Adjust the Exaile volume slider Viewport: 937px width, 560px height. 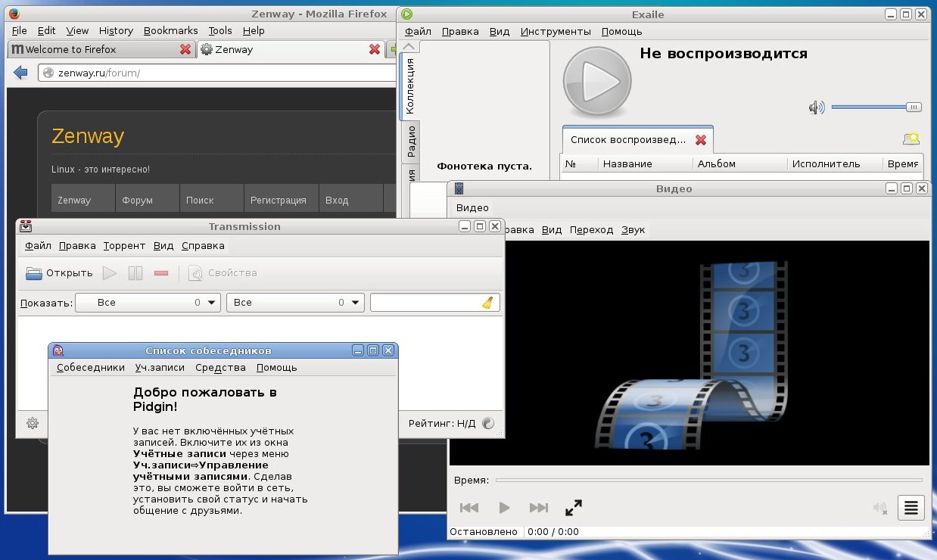[x=877, y=107]
